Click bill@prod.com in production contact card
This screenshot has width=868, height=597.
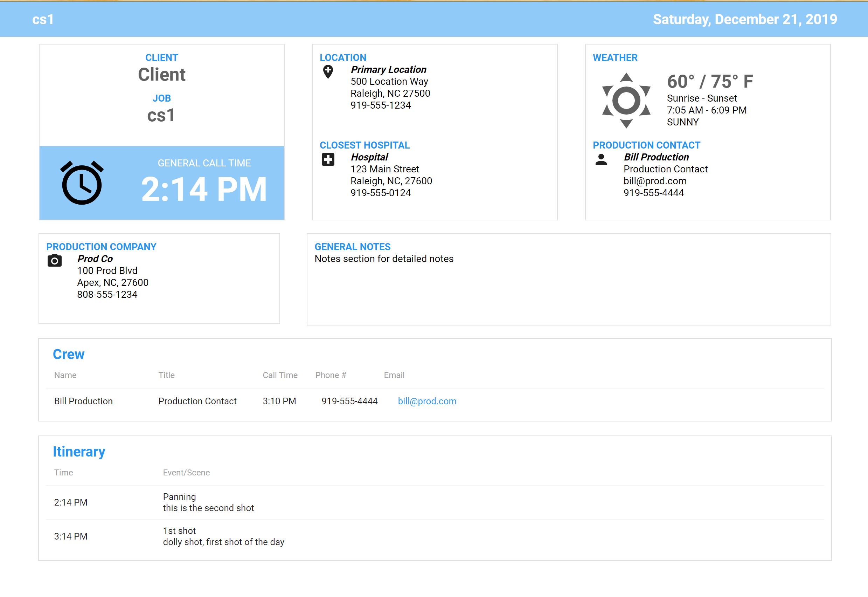[655, 181]
